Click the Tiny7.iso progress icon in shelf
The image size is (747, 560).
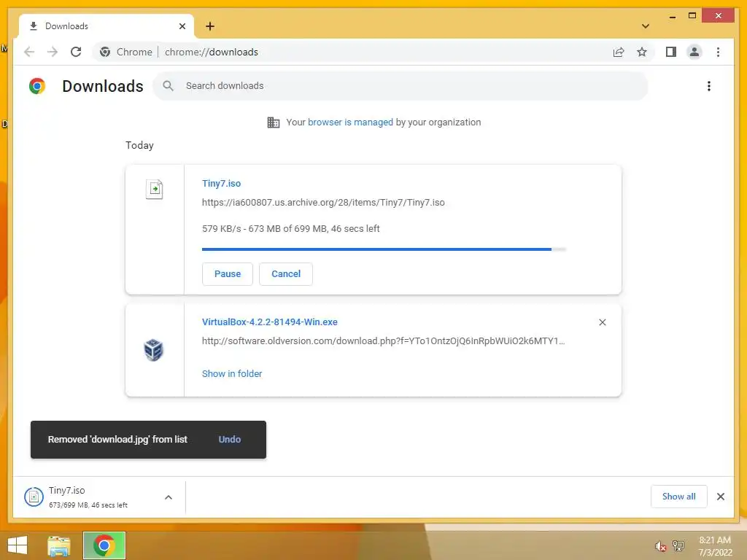[x=34, y=497]
